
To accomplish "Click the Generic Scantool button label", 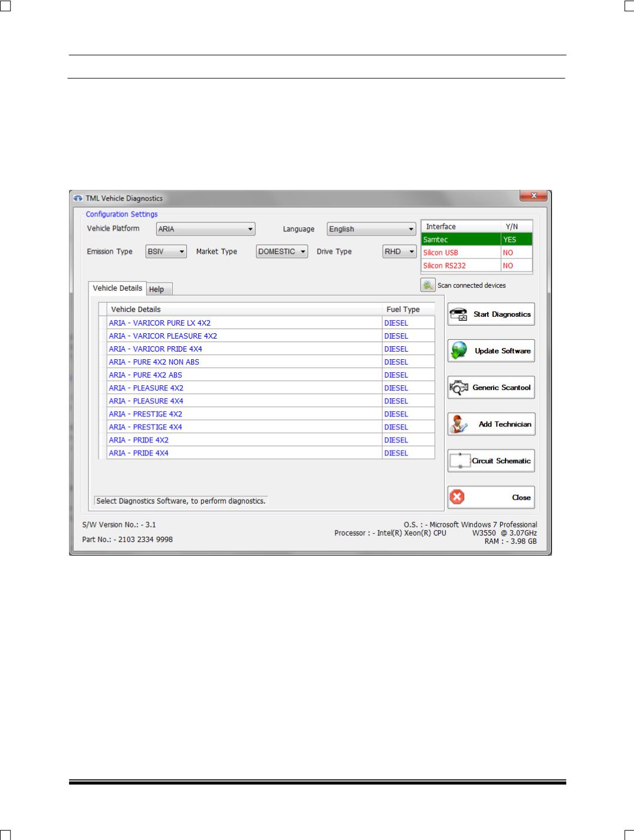I will [501, 388].
